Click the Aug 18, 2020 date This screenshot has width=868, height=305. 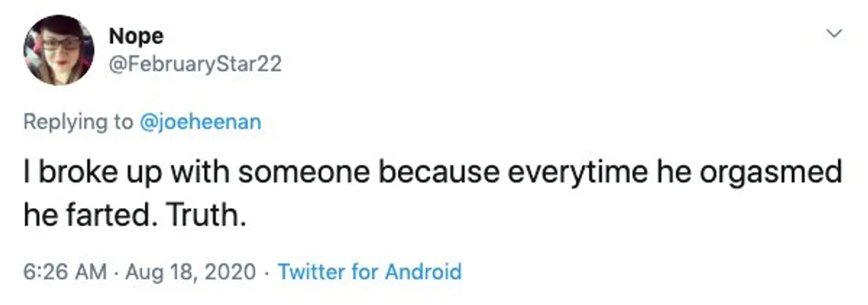point(191,272)
